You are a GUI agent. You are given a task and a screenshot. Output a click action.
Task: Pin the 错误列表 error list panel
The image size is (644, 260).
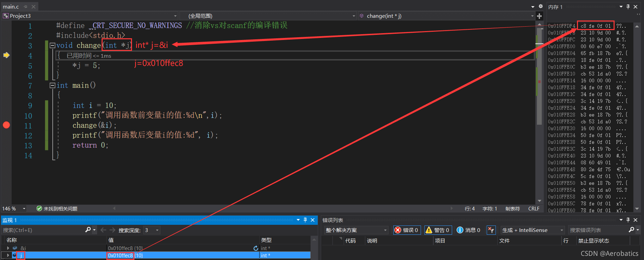[628, 220]
